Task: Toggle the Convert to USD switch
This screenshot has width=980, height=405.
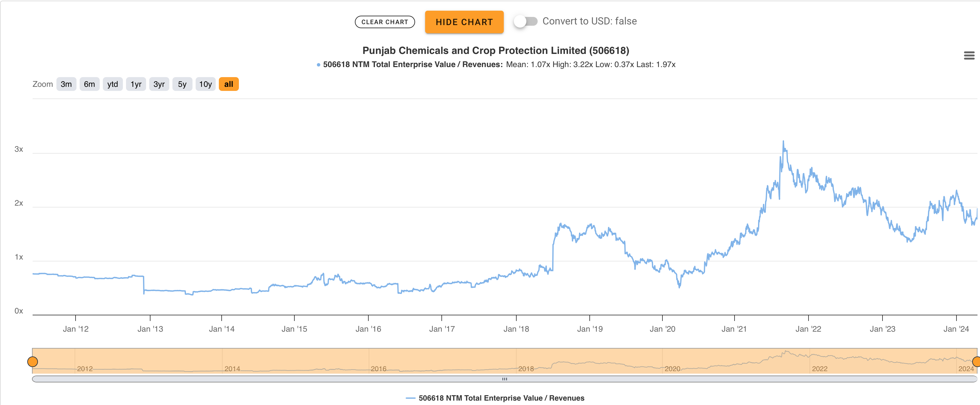Action: pos(525,21)
